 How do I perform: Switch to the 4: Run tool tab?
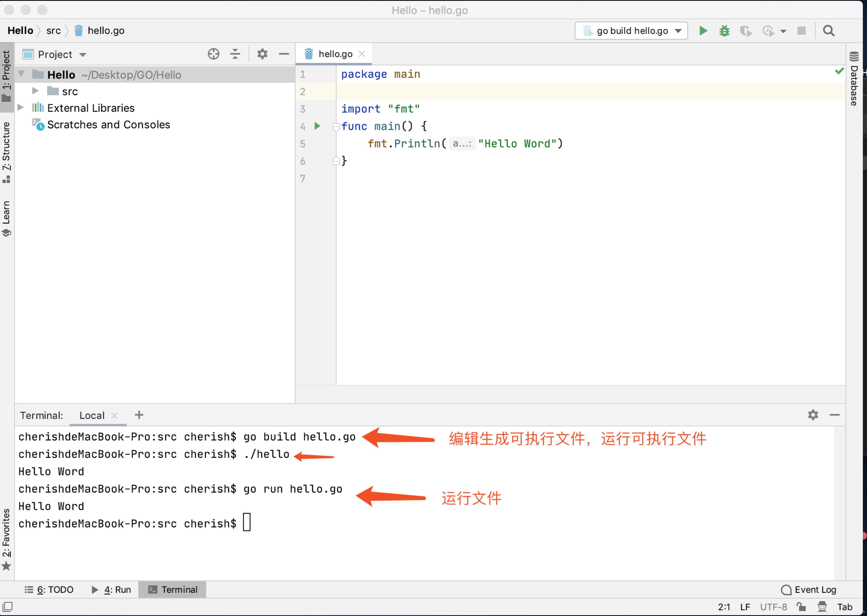click(112, 590)
